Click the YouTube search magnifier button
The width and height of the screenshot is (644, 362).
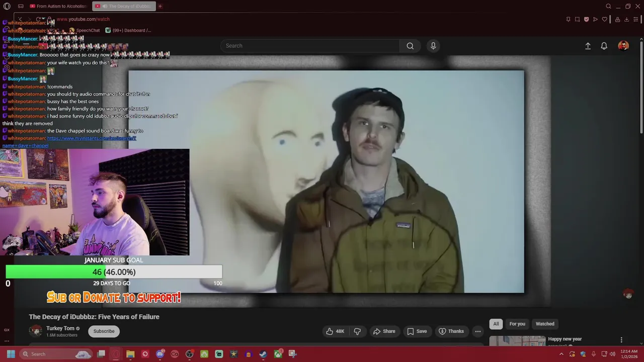[x=410, y=46]
